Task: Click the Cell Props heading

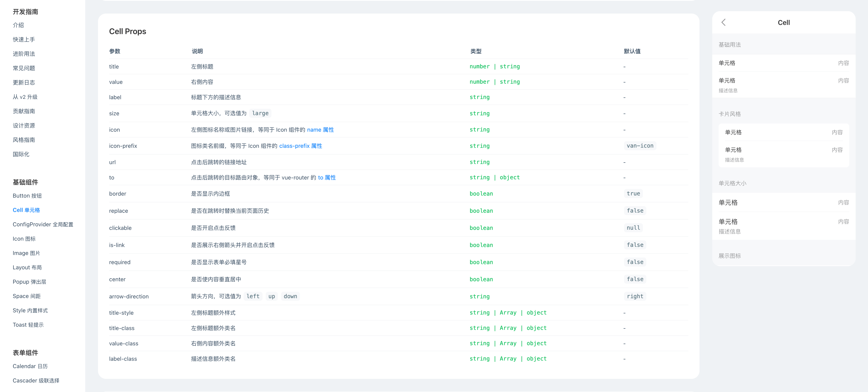Action: [x=127, y=31]
